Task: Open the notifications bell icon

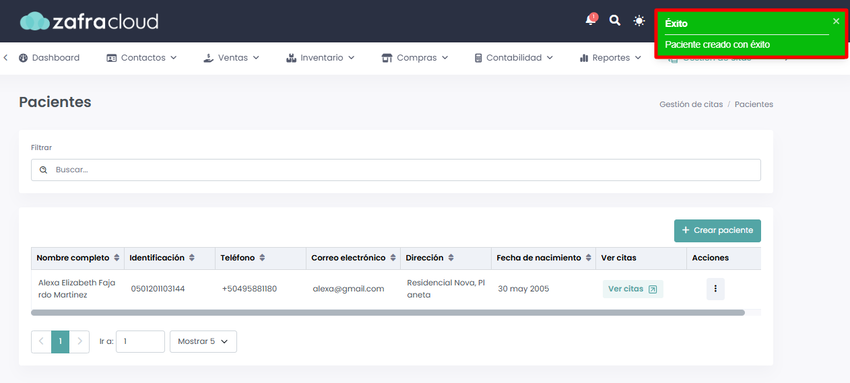Action: (590, 21)
